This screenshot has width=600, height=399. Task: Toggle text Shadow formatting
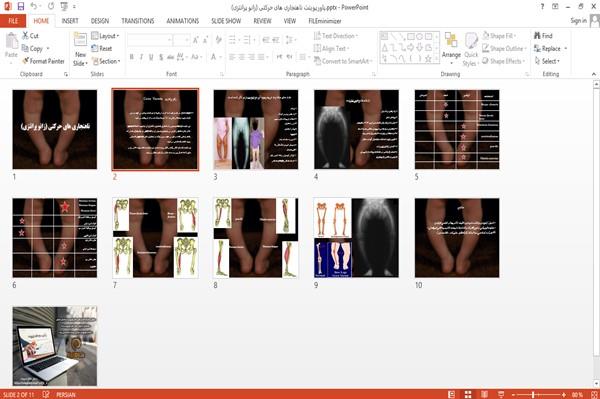[161, 57]
